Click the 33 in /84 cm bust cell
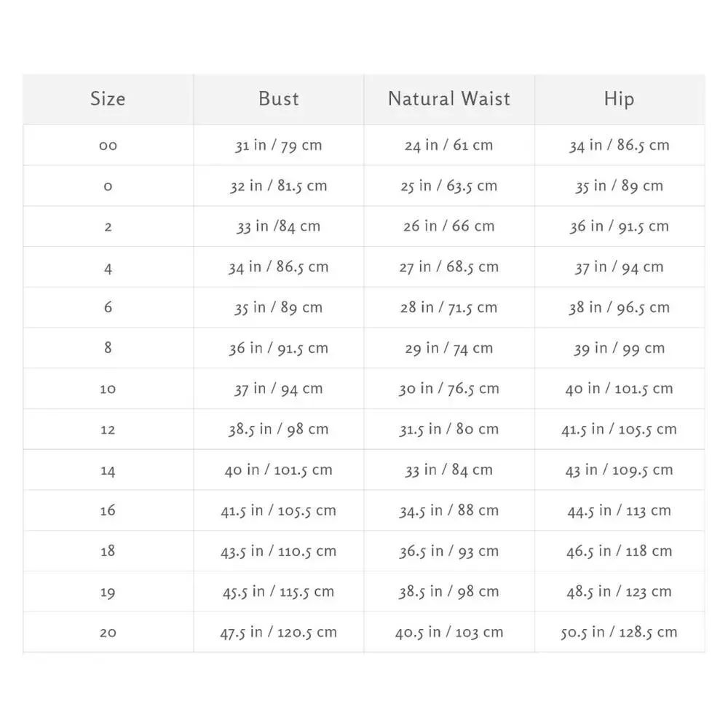 point(279,226)
